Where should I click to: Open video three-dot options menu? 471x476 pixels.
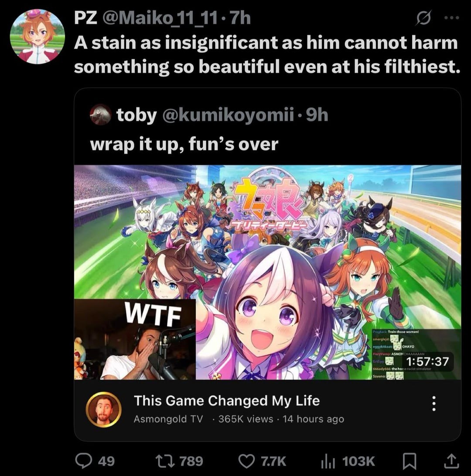tap(434, 404)
